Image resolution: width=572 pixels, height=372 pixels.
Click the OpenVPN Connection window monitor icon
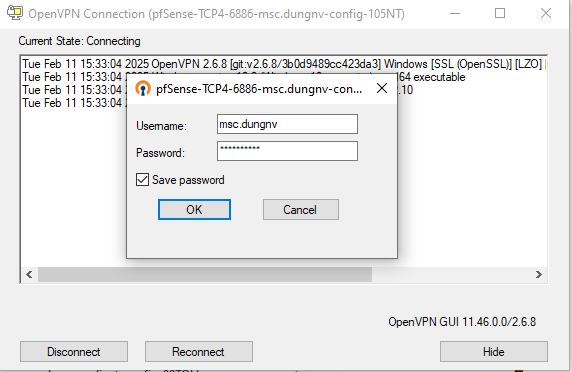click(x=15, y=13)
